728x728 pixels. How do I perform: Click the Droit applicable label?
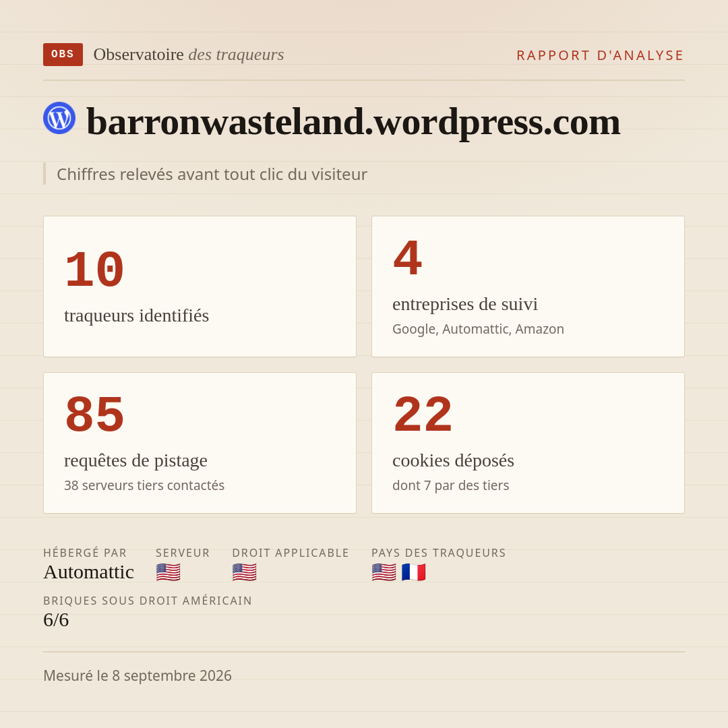point(291,553)
